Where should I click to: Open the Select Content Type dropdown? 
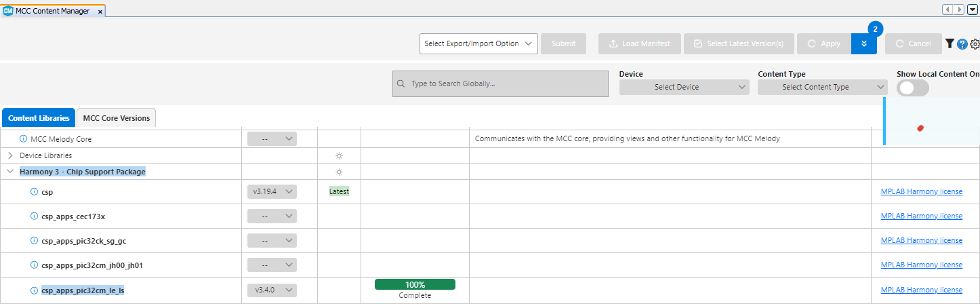(822, 87)
